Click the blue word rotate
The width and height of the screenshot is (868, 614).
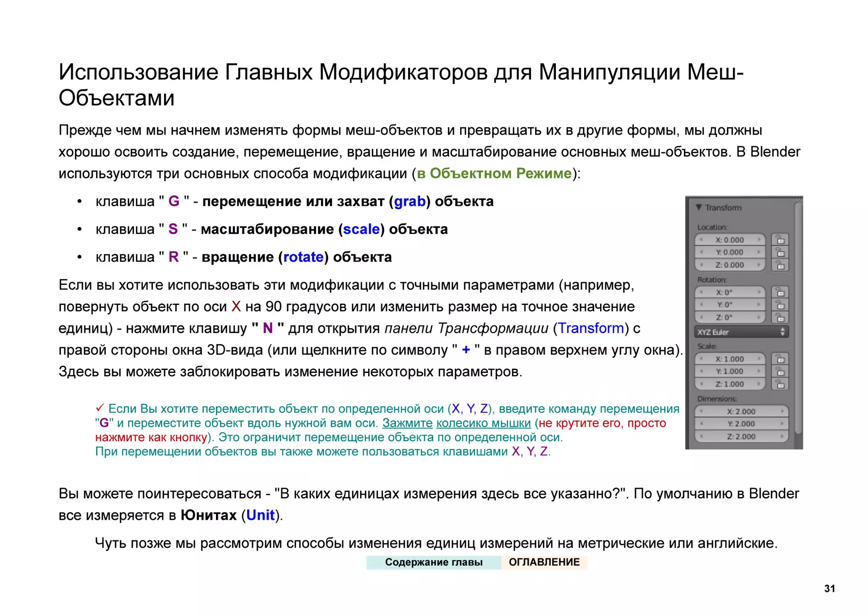pyautogui.click(x=304, y=257)
